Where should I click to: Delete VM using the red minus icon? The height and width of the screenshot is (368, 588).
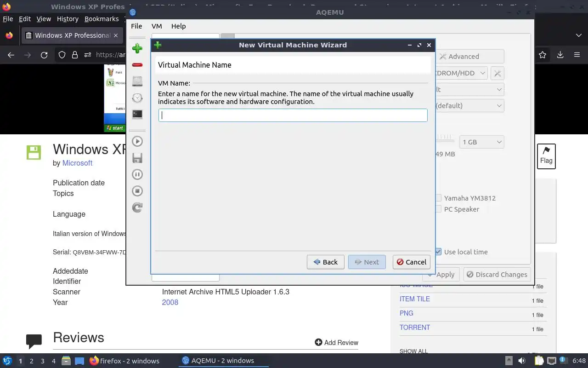coord(137,65)
